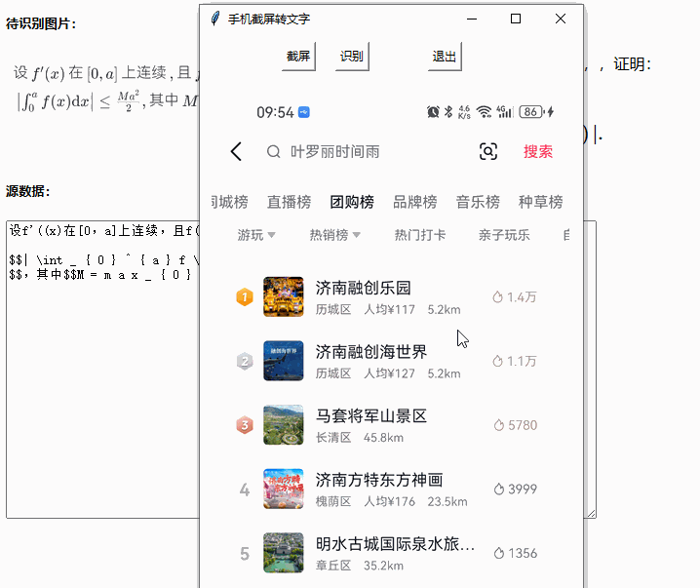Click the silver rank 2 badge
700x588 pixels.
[x=245, y=361]
